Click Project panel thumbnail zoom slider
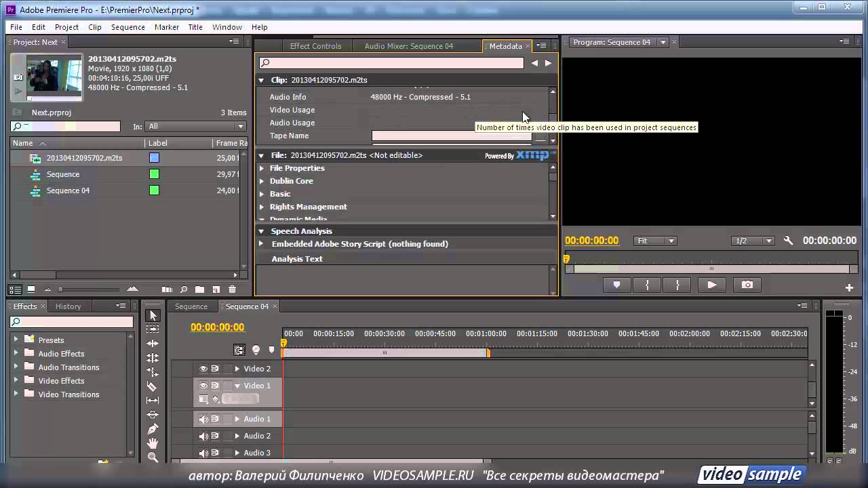Viewport: 868px width, 488px height. point(60,289)
